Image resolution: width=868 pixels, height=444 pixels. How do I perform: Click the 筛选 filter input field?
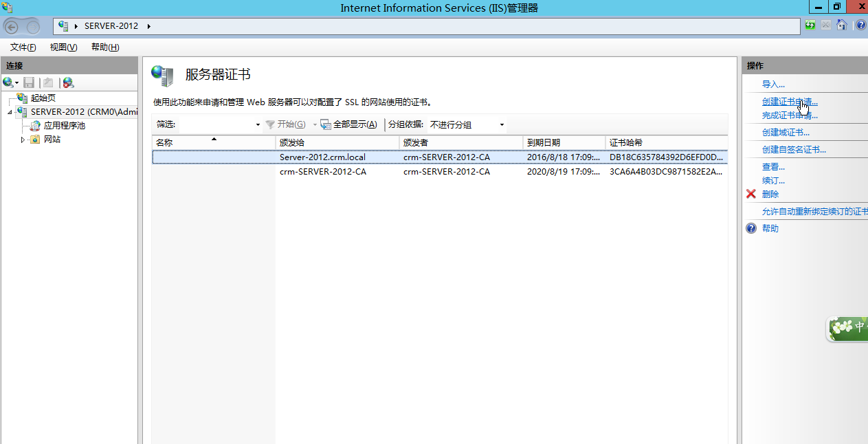[215, 124]
